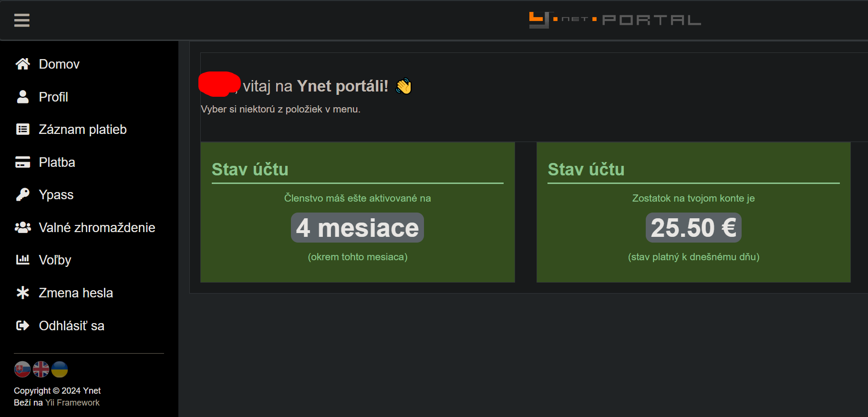Open the Yii Framework link
868x417 pixels.
[72, 403]
